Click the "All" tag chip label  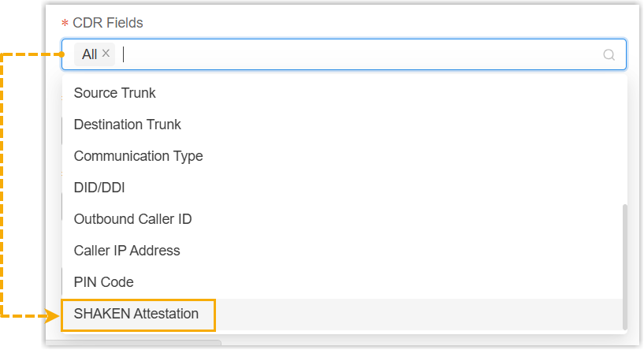[x=89, y=54]
